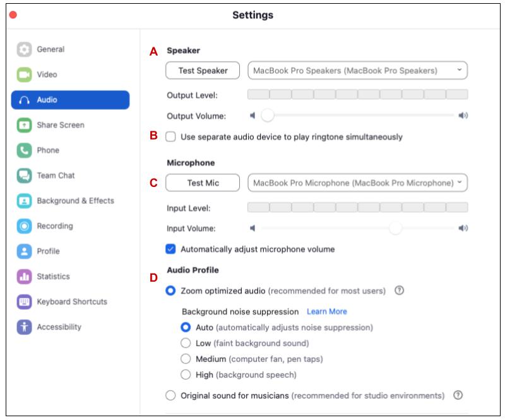This screenshot has width=505, height=420.
Task: Uncheck Automatically adjust microphone volume
Action: [x=170, y=249]
